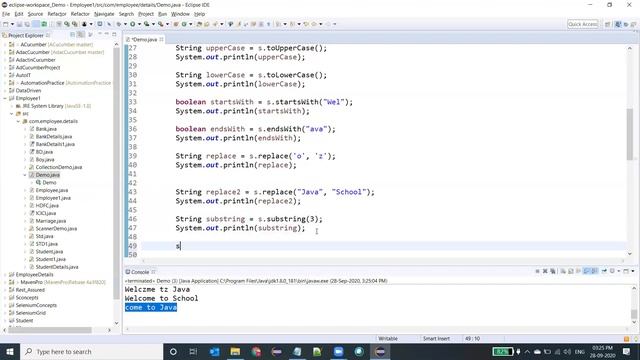Collapse the Employee1 project node
Viewport: 640px width, 360px height.
(5, 98)
